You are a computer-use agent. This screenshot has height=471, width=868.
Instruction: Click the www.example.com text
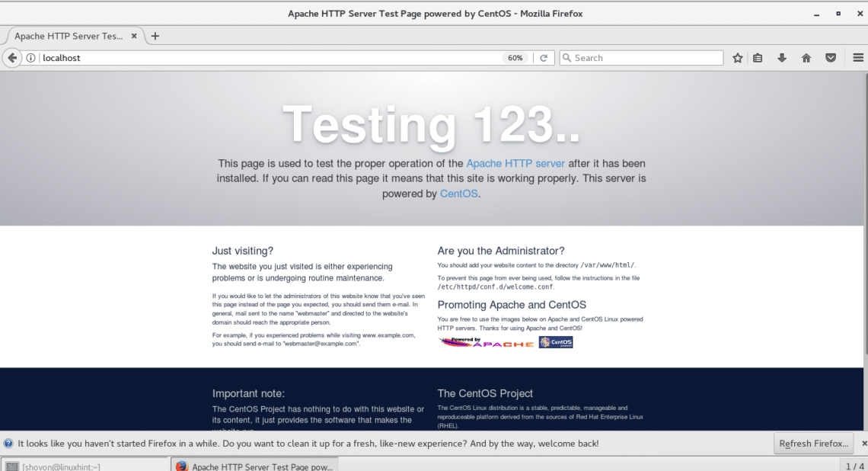[x=388, y=335]
